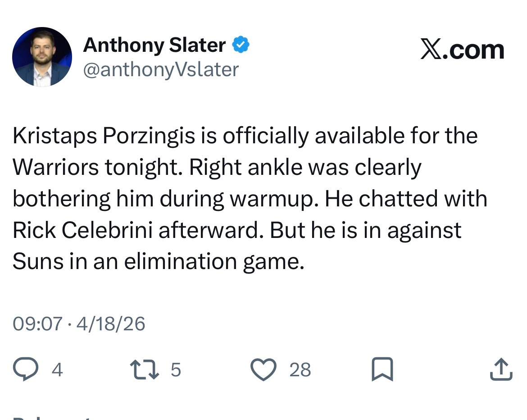Image resolution: width=527 pixels, height=420 pixels.
Task: Click the word Warriors in the tweet
Action: point(55,167)
